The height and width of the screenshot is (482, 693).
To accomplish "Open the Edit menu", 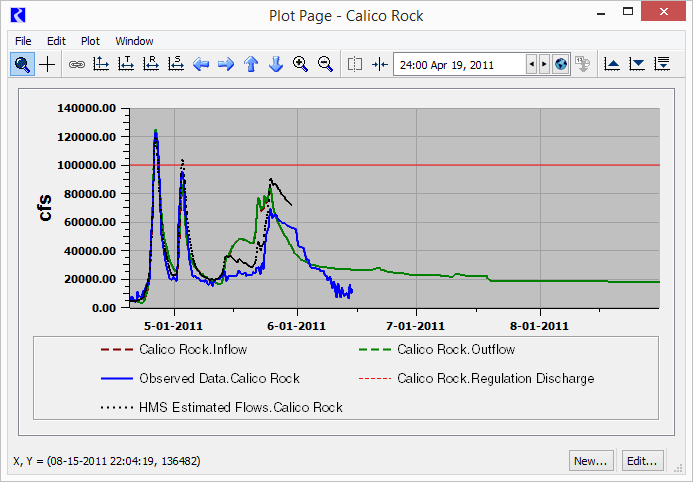I will tap(56, 41).
